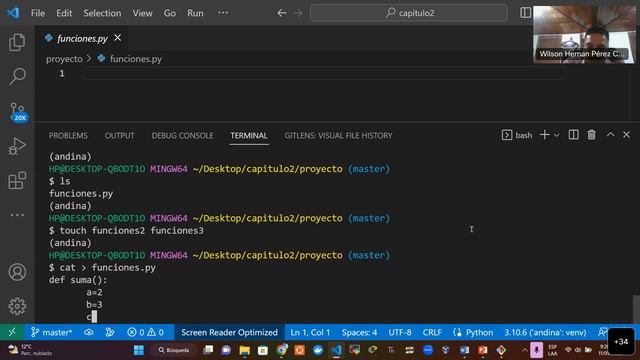Close the terminal panel
640x360 pixels.
pos(627,134)
